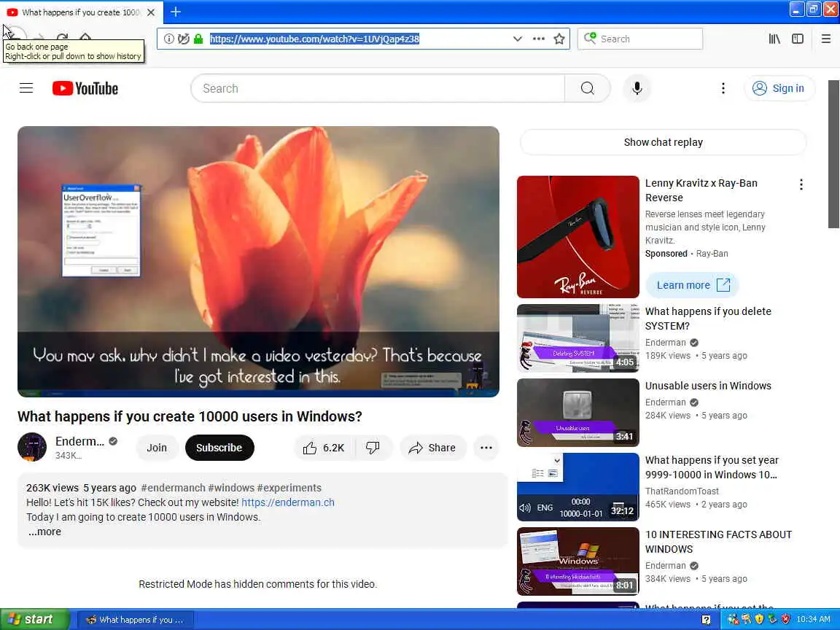This screenshot has width=840, height=630.
Task: Open the enderman.ch website link
Action: tap(288, 502)
